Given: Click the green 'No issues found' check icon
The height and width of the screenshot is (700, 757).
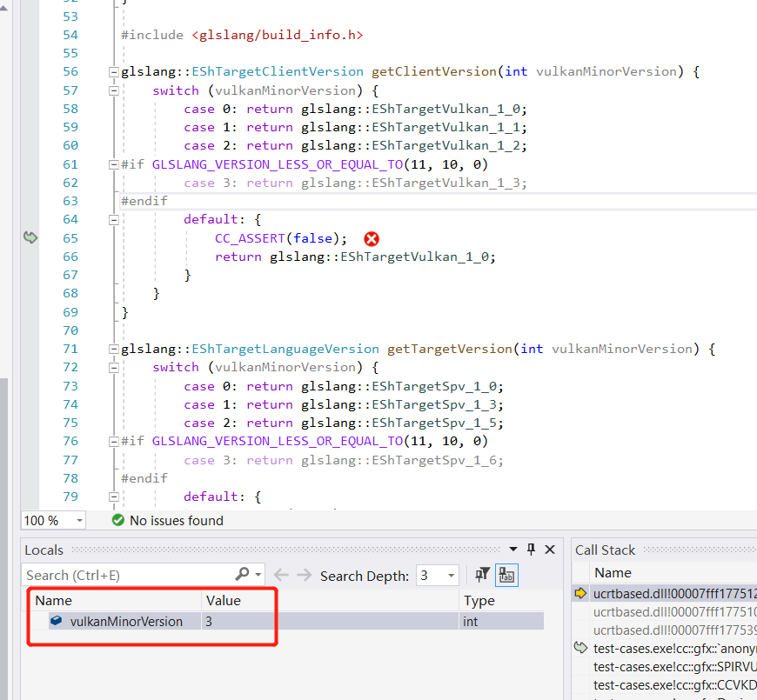Looking at the screenshot, I should click(x=117, y=520).
